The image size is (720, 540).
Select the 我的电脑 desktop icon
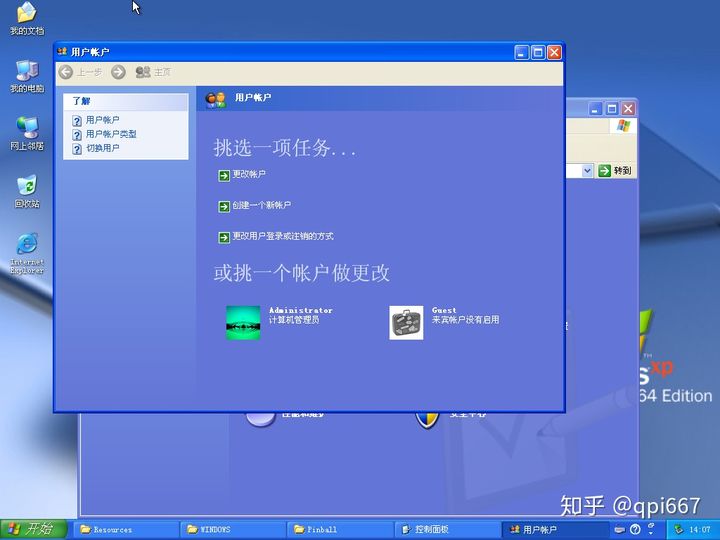27,76
